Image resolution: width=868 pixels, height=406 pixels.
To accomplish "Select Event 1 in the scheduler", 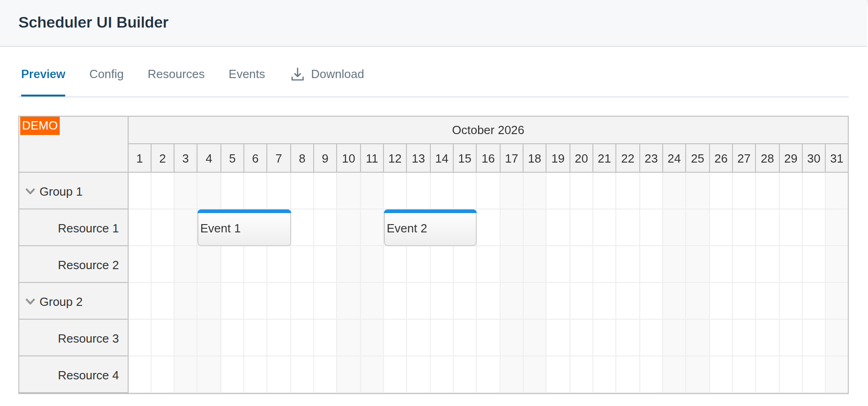I will 244,228.
